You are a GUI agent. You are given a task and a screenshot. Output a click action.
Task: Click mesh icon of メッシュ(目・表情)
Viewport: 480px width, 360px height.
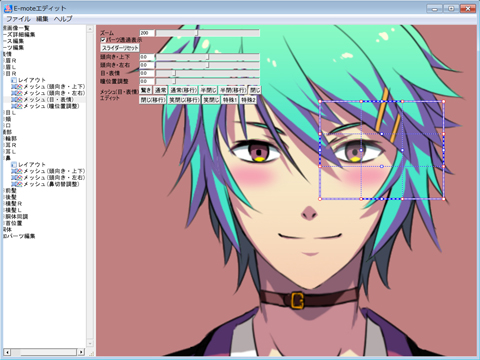pos(17,100)
